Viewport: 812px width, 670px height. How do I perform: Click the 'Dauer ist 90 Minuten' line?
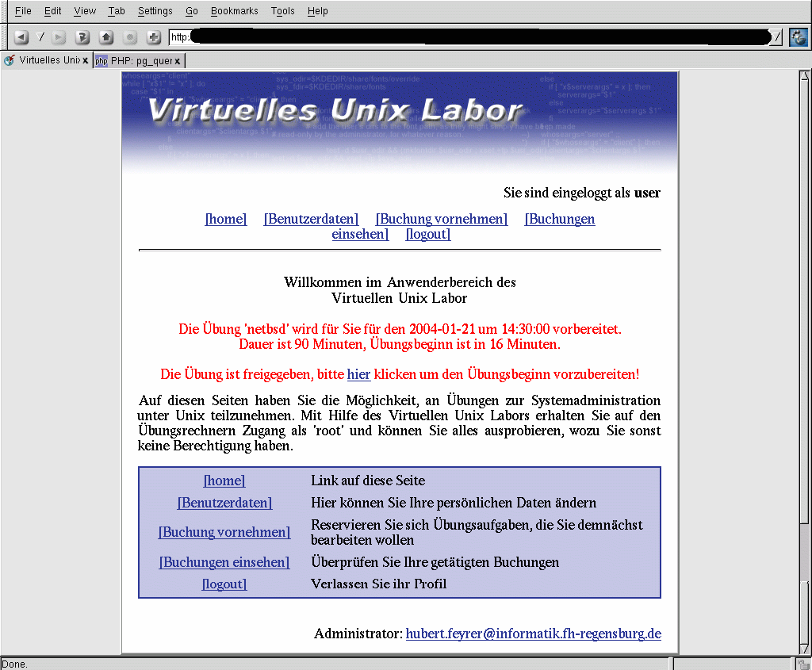(x=400, y=344)
